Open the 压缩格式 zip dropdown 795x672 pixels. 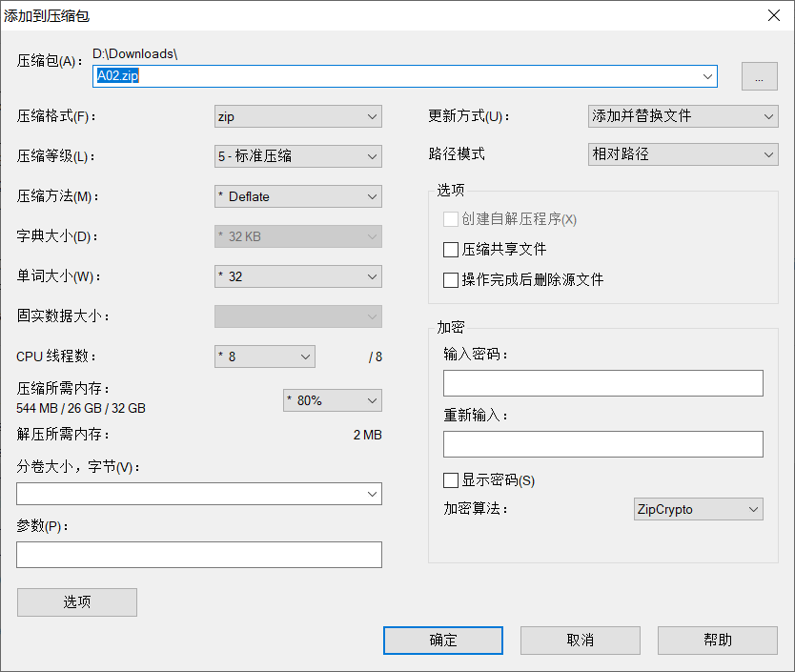coord(298,116)
